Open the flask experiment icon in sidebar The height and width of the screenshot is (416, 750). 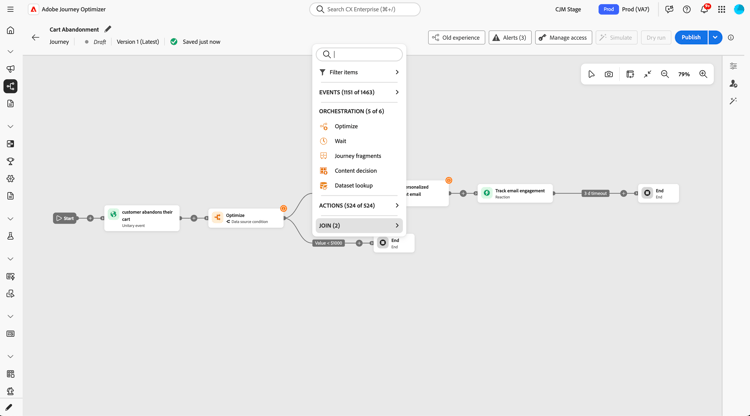click(x=10, y=236)
